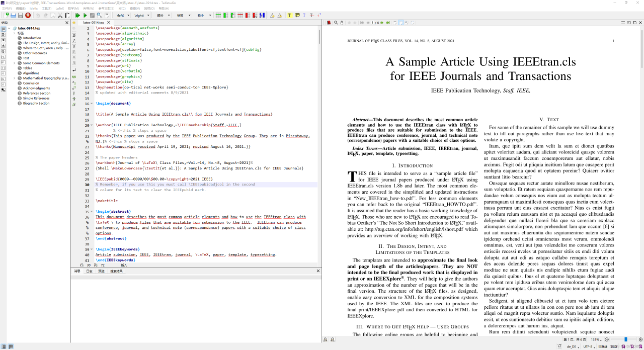The image size is (644, 350).
Task: Open the \right) delimiter dropdown
Action: (141, 16)
